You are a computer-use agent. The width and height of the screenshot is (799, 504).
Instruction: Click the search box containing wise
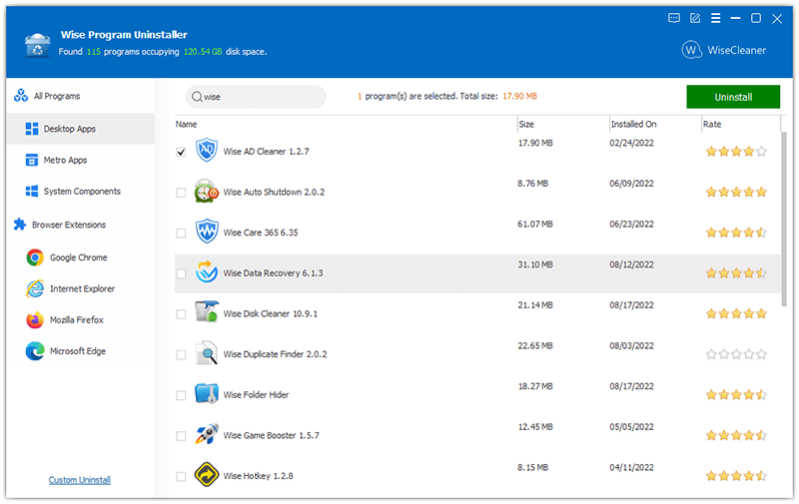coord(256,97)
